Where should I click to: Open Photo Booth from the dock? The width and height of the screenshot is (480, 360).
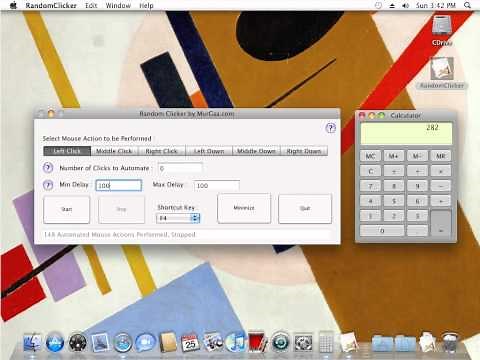coord(257,342)
